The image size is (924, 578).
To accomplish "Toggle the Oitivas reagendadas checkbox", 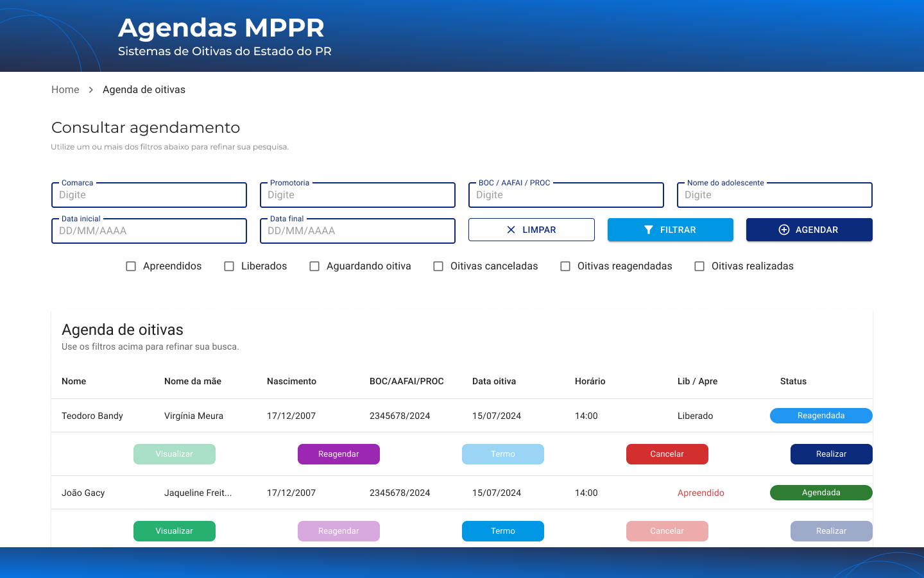I will coord(565,266).
